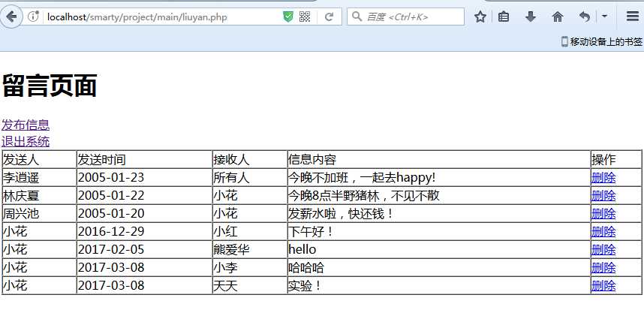Click the green shield security icon
644x316 pixels.
point(288,17)
